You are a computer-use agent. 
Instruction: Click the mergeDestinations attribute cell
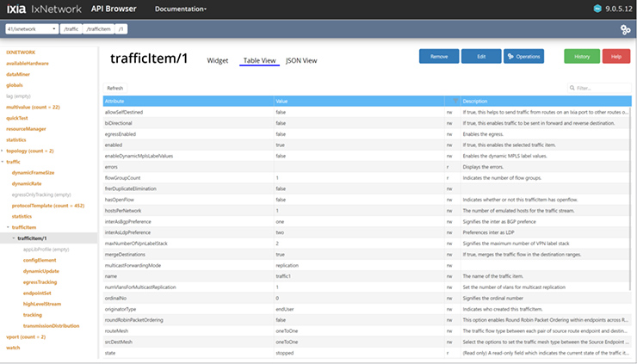pyautogui.click(x=189, y=255)
